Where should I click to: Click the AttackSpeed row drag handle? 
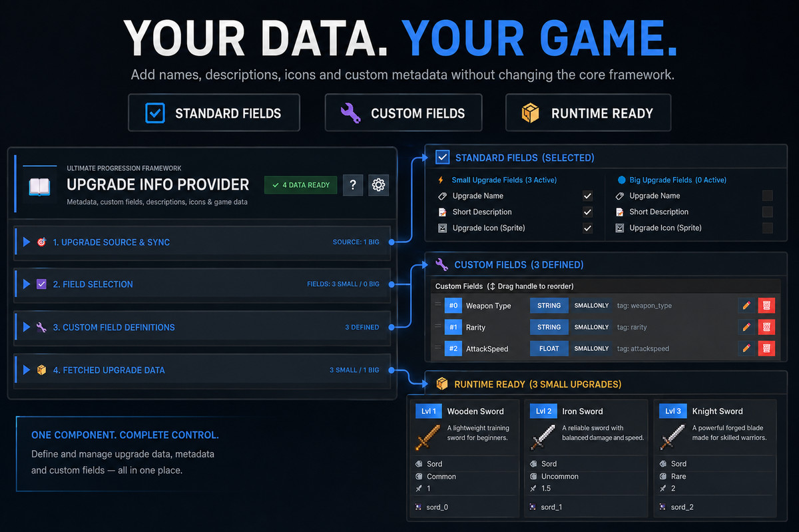(x=438, y=348)
